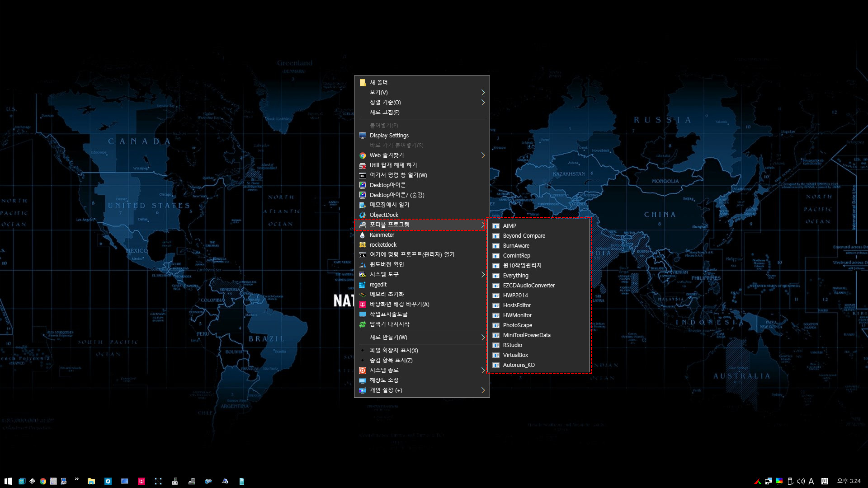Launch HostsEditor from submenu
Viewport: 868px width, 488px height.
pyautogui.click(x=539, y=305)
